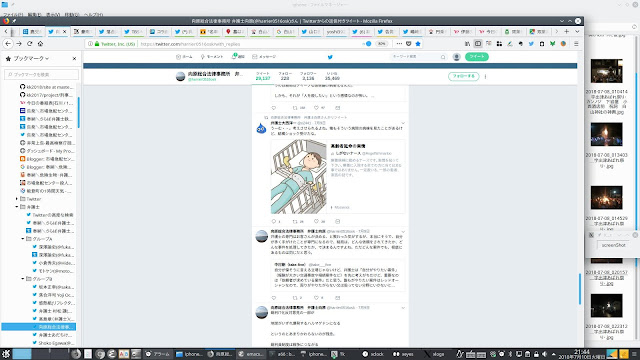Reply to the tweet with bed illustration
640x360 pixels.
tap(274, 221)
